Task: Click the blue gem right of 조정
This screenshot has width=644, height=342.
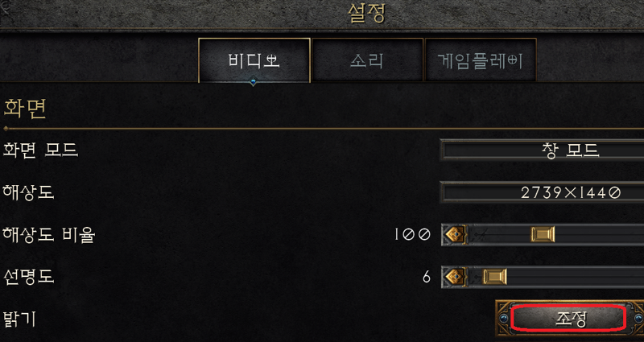Action: [x=638, y=319]
